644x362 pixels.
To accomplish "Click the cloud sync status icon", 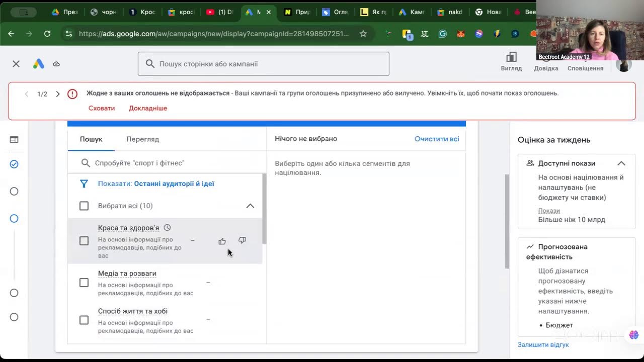I will tap(56, 64).
